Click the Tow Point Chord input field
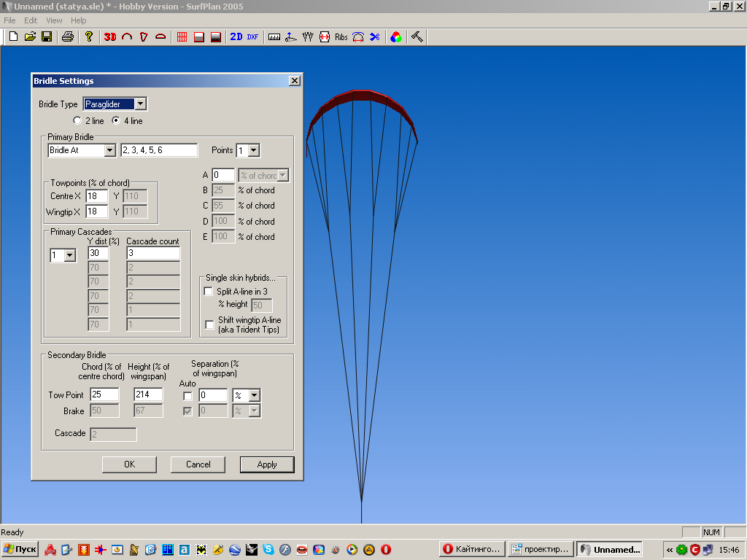 point(104,395)
